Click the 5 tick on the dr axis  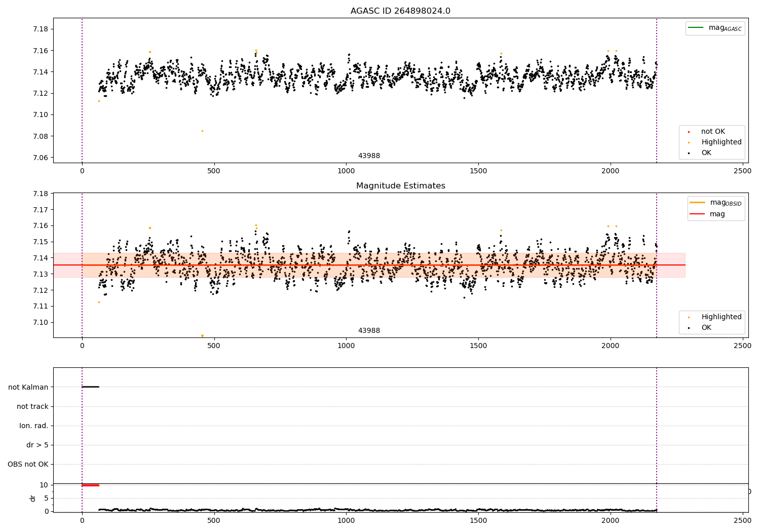click(x=46, y=498)
